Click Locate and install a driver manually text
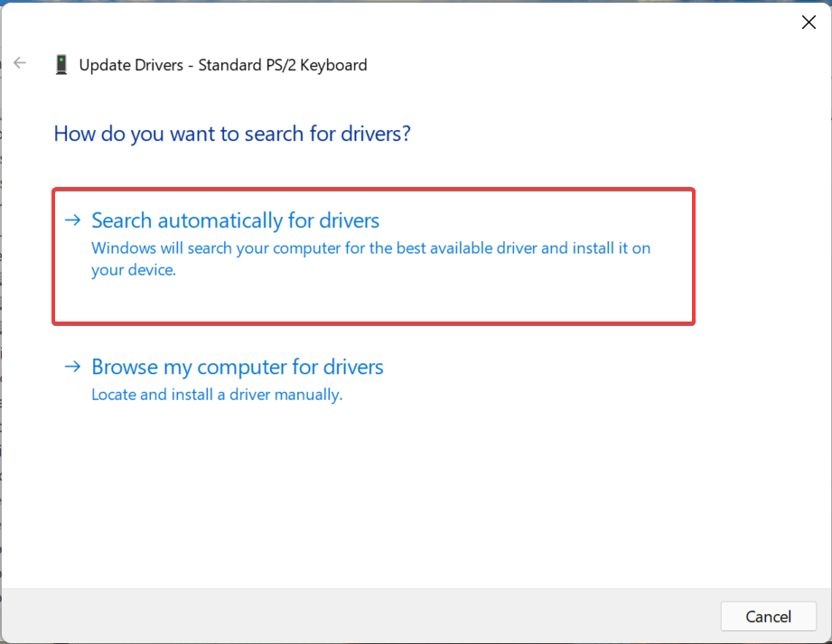The image size is (832, 644). point(217,395)
